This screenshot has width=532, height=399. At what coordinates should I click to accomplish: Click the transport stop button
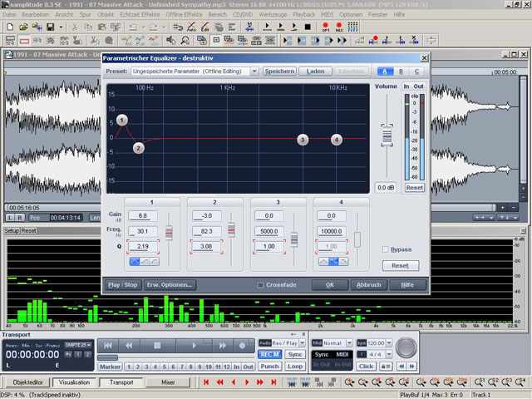[x=156, y=345]
